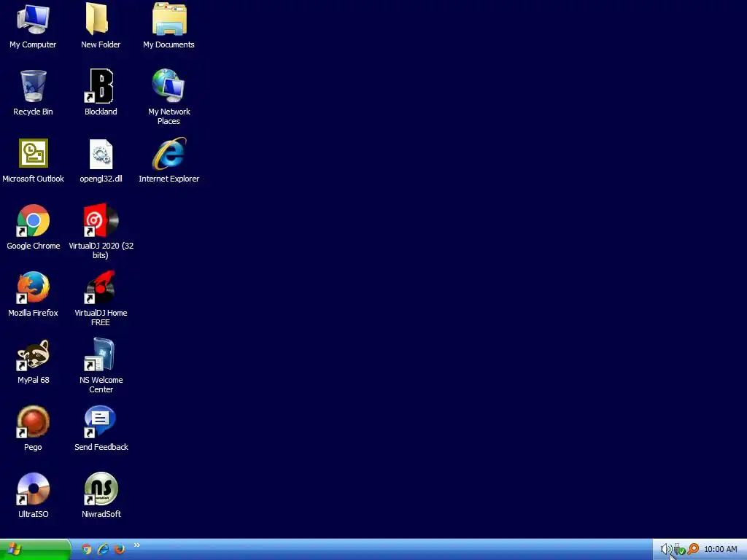The height and width of the screenshot is (560, 747).
Task: Expand the Quick Launch overflow chevron
Action: pos(136,545)
